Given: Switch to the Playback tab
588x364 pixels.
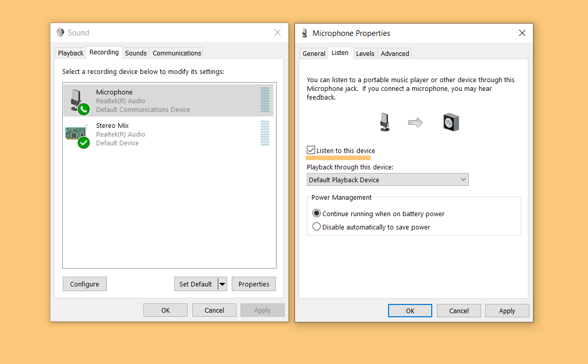Looking at the screenshot, I should click(x=70, y=53).
